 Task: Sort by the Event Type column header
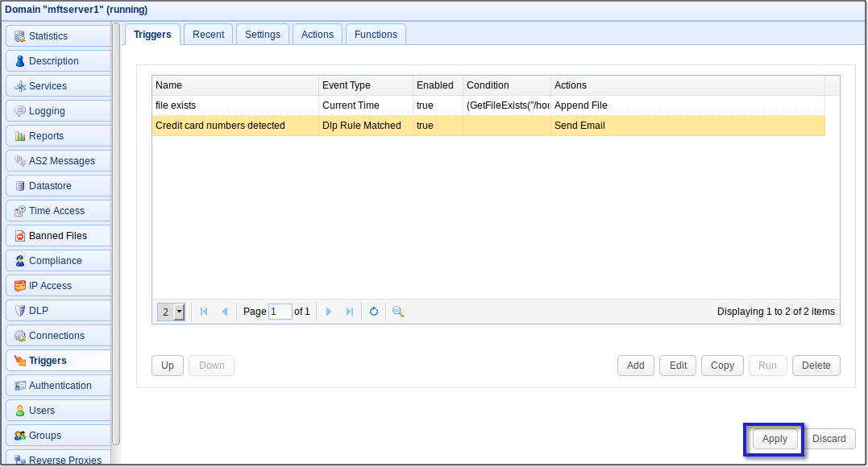point(365,85)
